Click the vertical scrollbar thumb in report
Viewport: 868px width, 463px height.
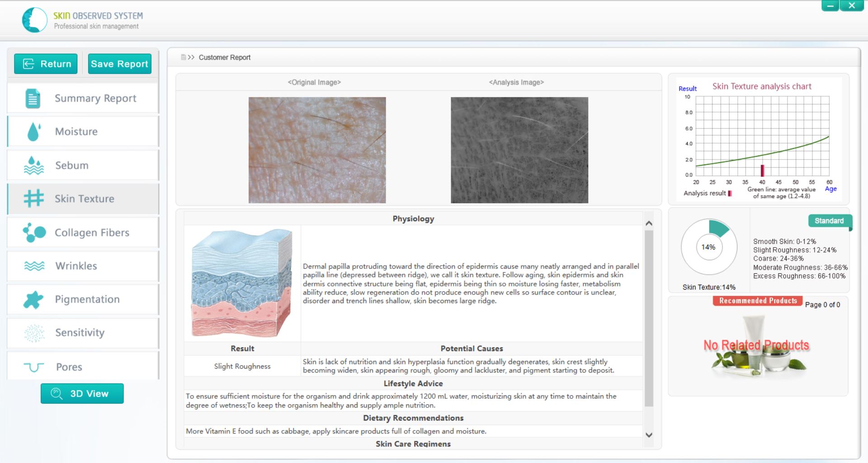click(649, 316)
